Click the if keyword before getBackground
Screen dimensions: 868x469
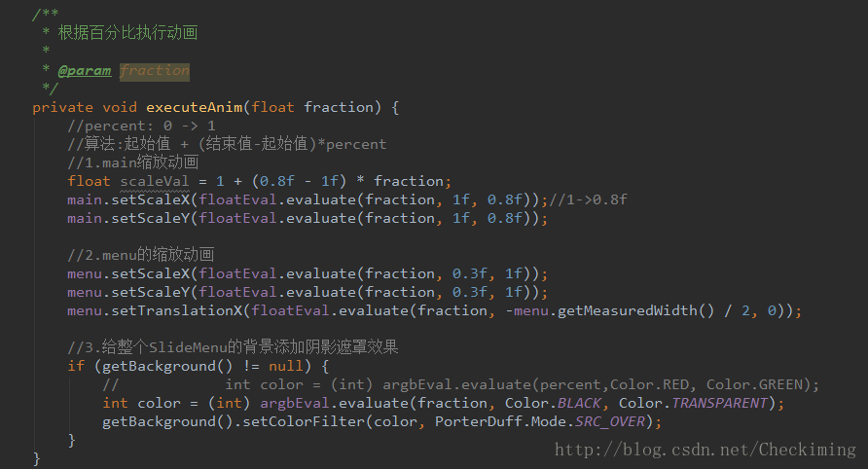tap(76, 366)
